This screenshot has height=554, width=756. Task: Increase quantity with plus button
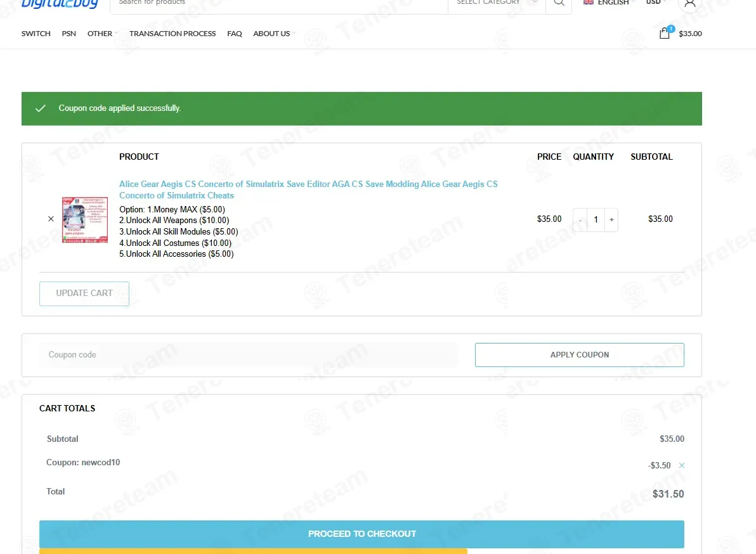pos(611,220)
